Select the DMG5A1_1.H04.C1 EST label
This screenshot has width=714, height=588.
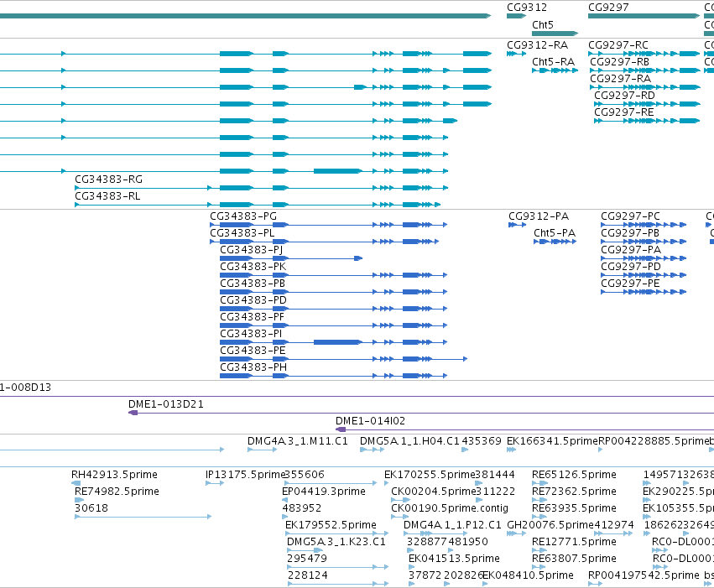point(409,441)
